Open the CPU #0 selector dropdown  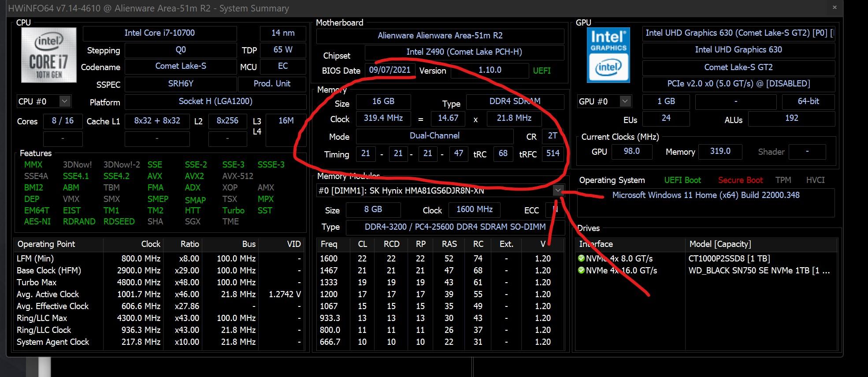coord(64,101)
